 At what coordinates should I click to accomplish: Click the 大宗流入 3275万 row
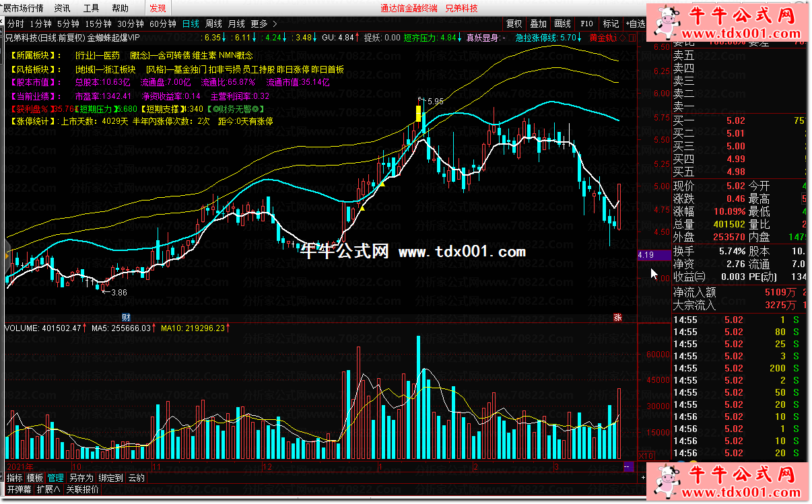[739, 305]
